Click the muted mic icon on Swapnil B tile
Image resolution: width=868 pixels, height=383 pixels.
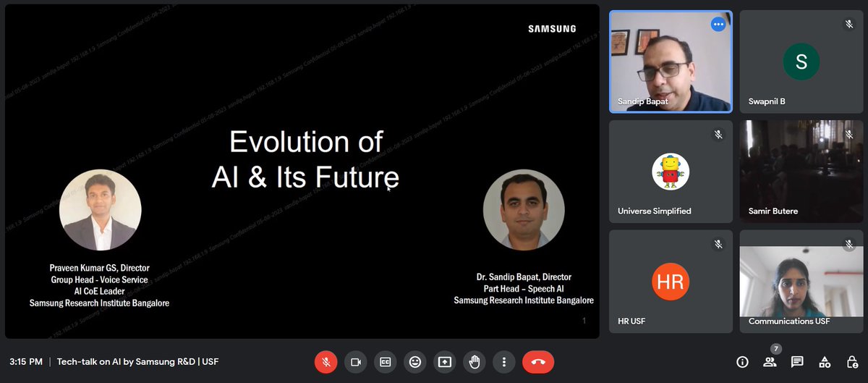click(x=848, y=24)
